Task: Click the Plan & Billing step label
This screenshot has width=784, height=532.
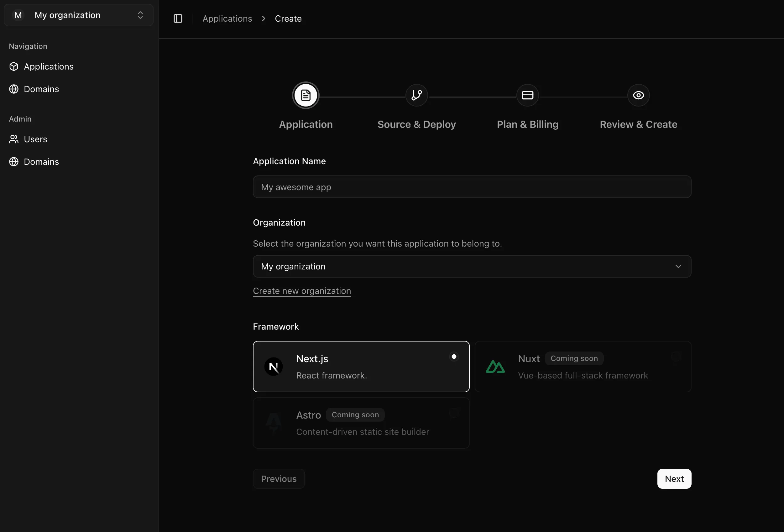Action: [528, 124]
